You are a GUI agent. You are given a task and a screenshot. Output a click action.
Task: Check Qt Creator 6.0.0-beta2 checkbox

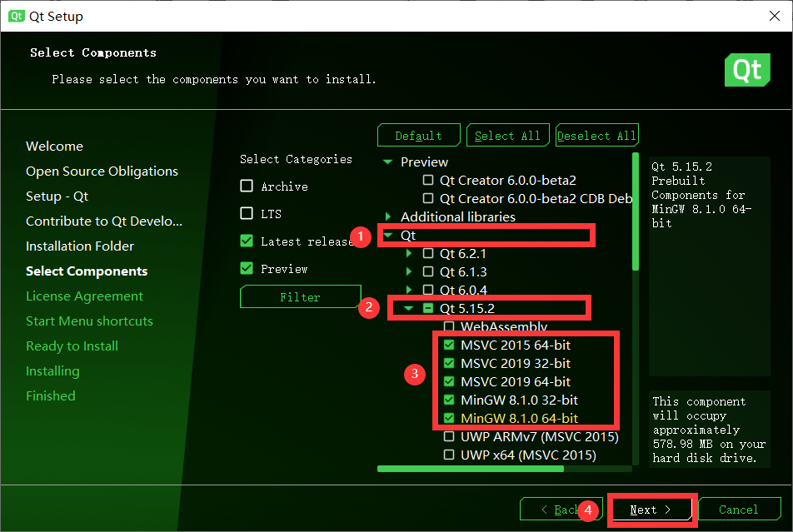428,180
